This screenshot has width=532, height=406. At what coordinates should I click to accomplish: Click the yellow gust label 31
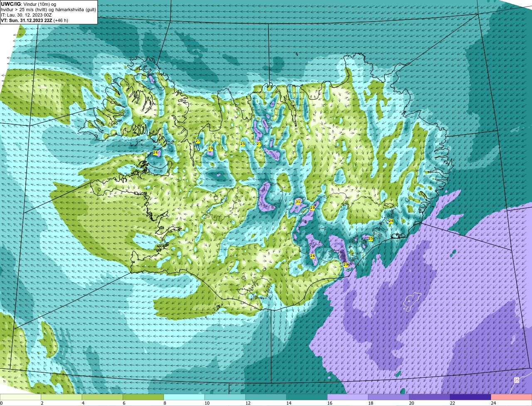coord(298,202)
